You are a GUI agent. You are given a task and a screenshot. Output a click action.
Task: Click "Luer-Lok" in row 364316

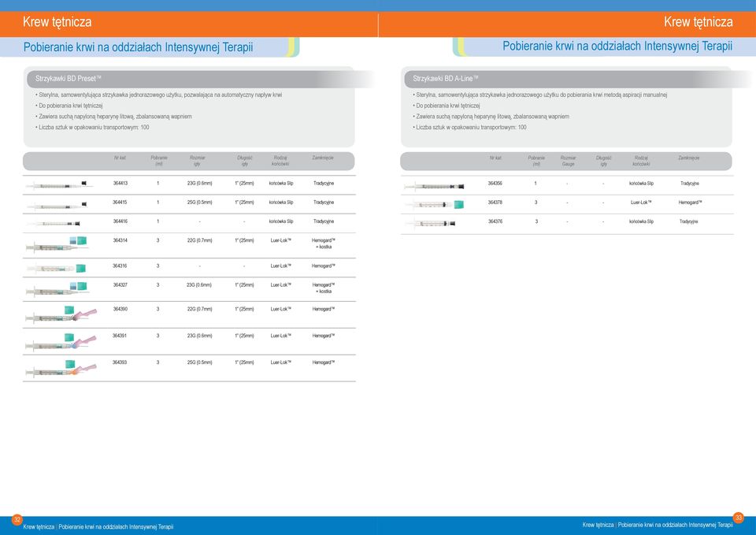pyautogui.click(x=280, y=266)
